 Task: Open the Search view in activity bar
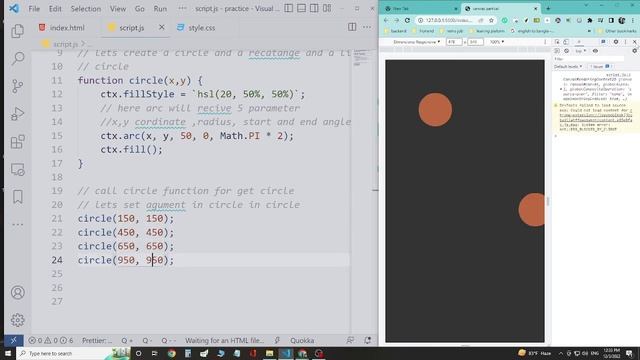pyautogui.click(x=18, y=58)
